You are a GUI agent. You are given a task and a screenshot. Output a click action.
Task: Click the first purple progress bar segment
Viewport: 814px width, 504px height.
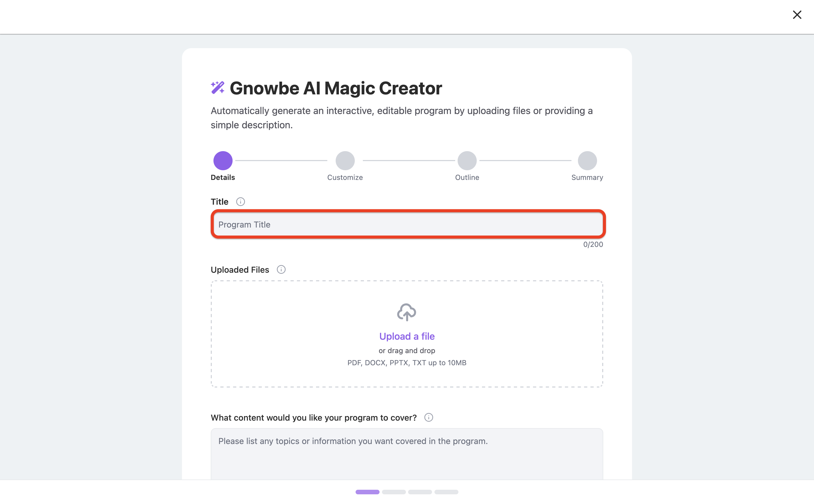tap(367, 492)
